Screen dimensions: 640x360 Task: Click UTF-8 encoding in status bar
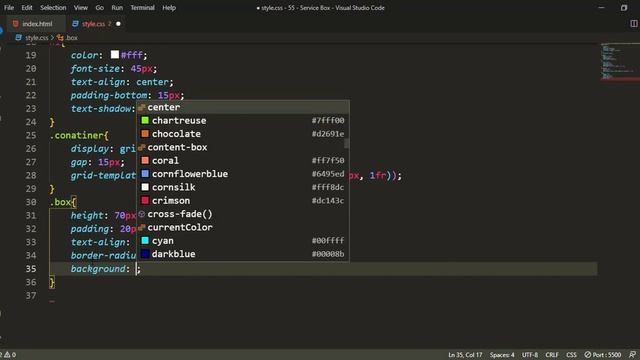(530, 355)
